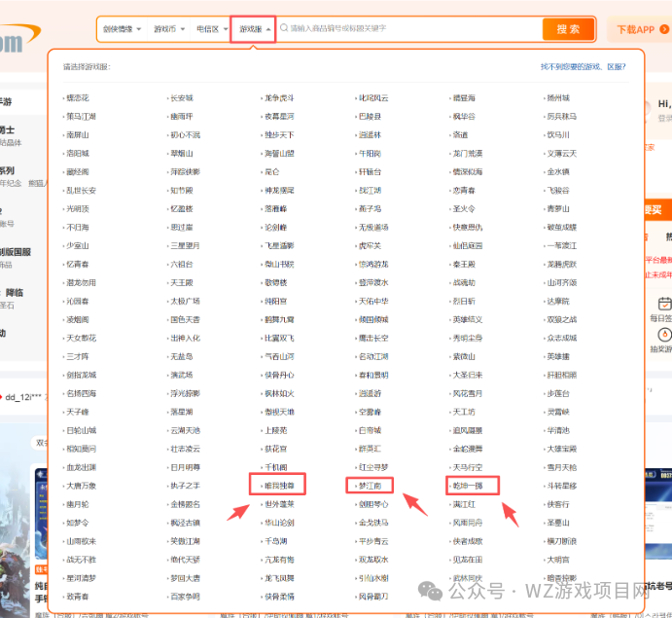Click server 千岛湖

pos(275,541)
